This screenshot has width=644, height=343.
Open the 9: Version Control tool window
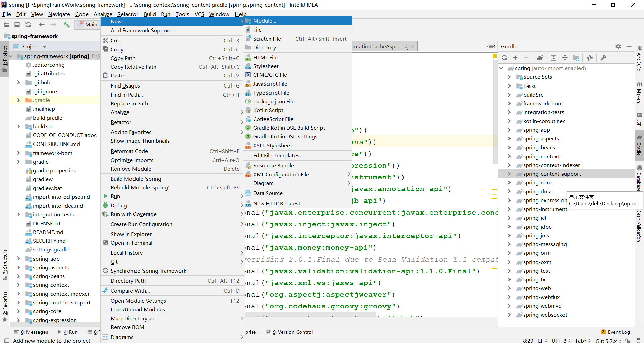coord(289,332)
